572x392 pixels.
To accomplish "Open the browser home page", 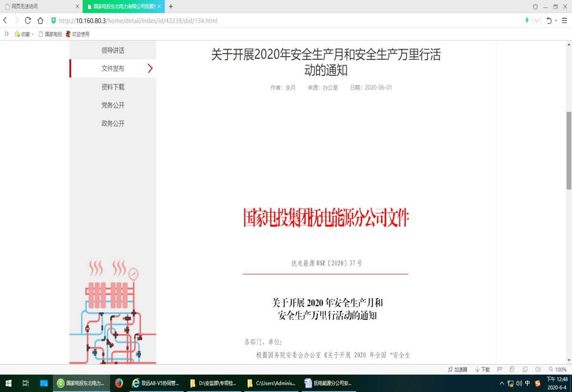I will tap(40, 20).
